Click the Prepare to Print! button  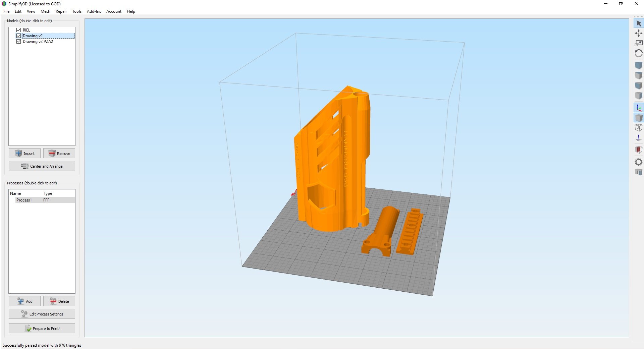[42, 328]
